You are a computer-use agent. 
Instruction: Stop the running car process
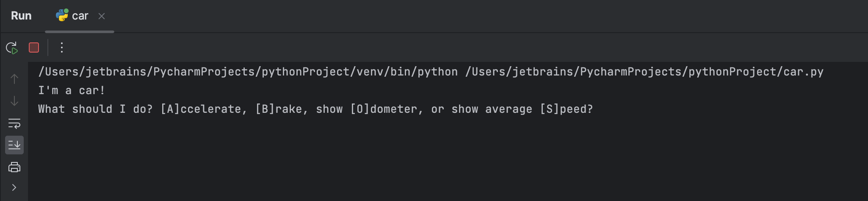click(34, 47)
